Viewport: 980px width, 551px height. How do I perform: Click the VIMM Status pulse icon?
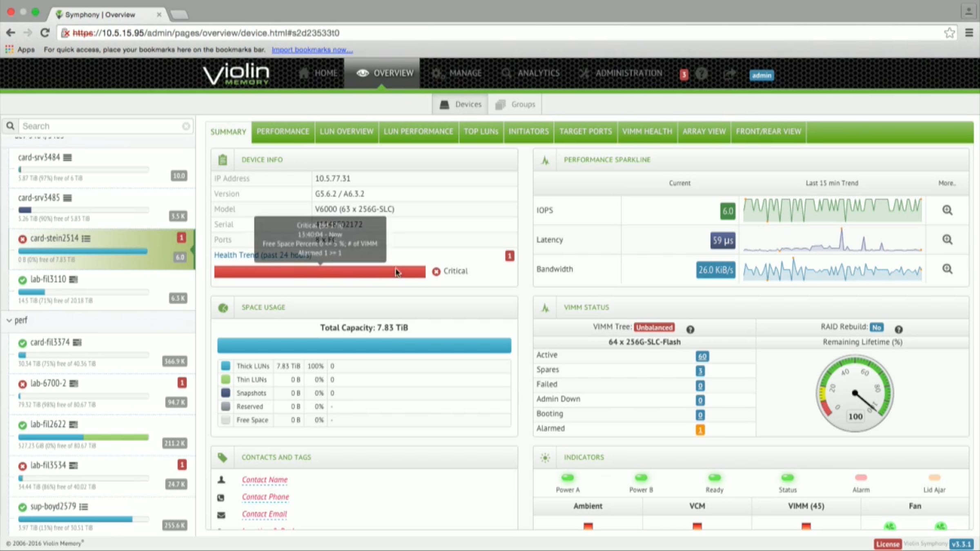click(545, 308)
